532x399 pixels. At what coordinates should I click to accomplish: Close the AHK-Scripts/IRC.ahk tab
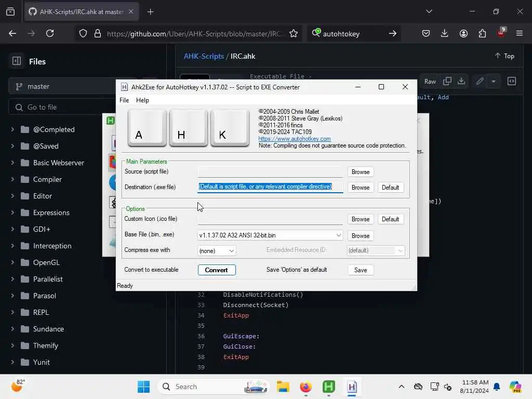tap(131, 11)
